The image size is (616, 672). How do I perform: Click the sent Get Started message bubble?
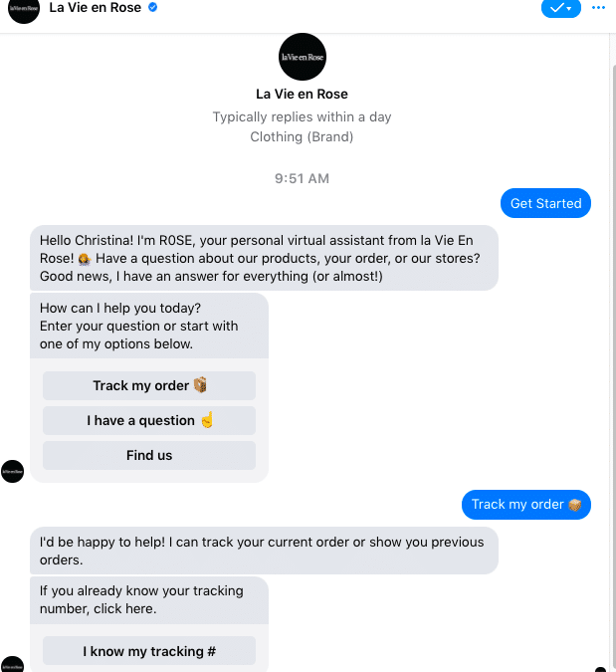click(x=545, y=203)
